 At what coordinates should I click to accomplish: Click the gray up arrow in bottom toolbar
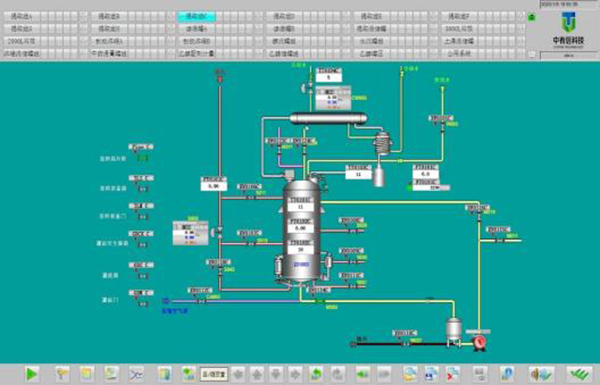(x=257, y=374)
